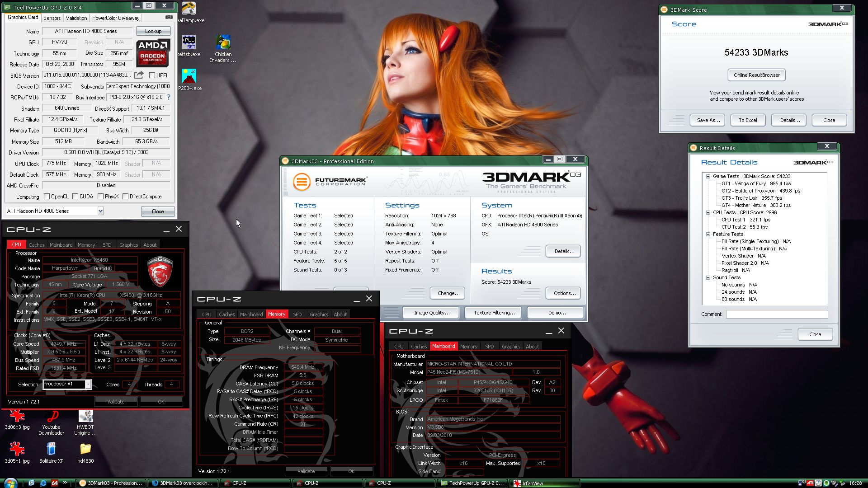Click the MSI dragon shield logo in CPU-Z
This screenshot has height=488, width=868.
point(160,272)
